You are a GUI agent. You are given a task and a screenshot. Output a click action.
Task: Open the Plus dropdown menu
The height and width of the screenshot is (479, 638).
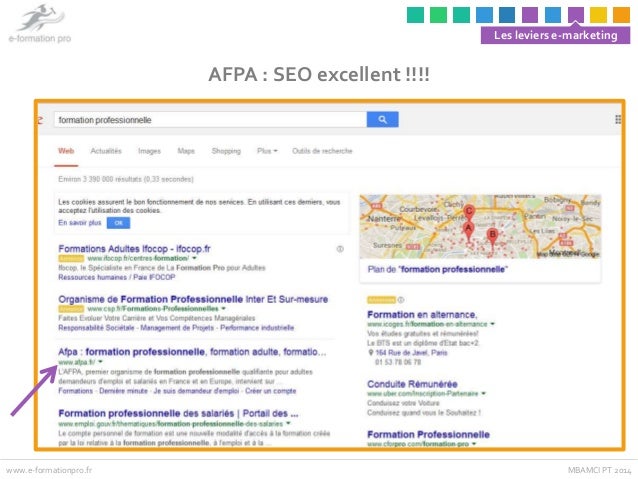tap(267, 151)
